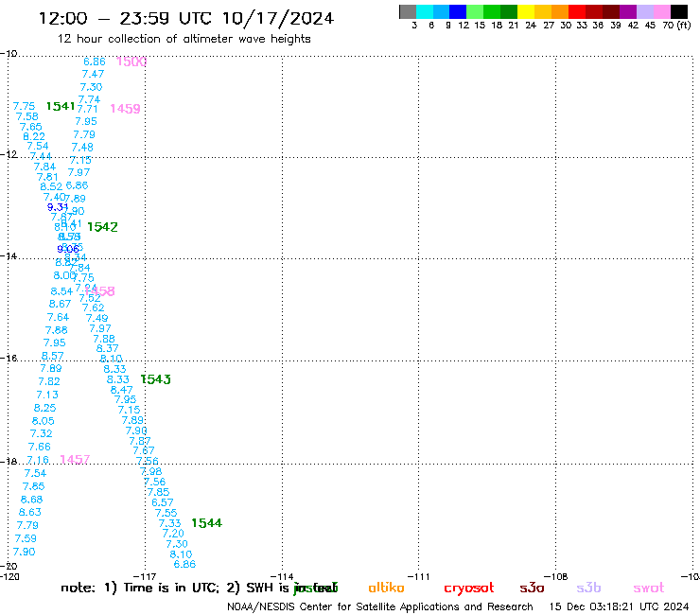Click the 8.63 wave height value

[30, 512]
